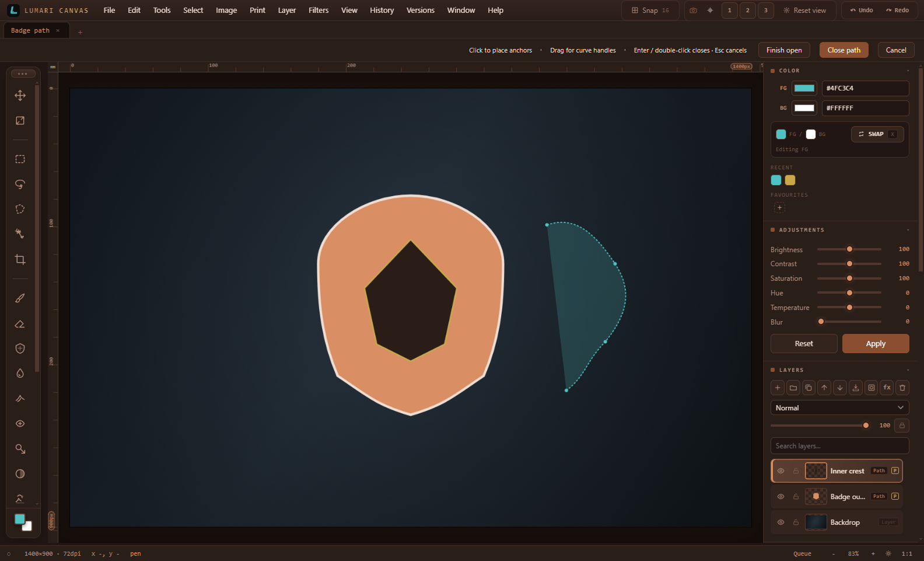This screenshot has height=561, width=924.
Task: Toggle Snap 16 grid snapping
Action: (x=650, y=11)
